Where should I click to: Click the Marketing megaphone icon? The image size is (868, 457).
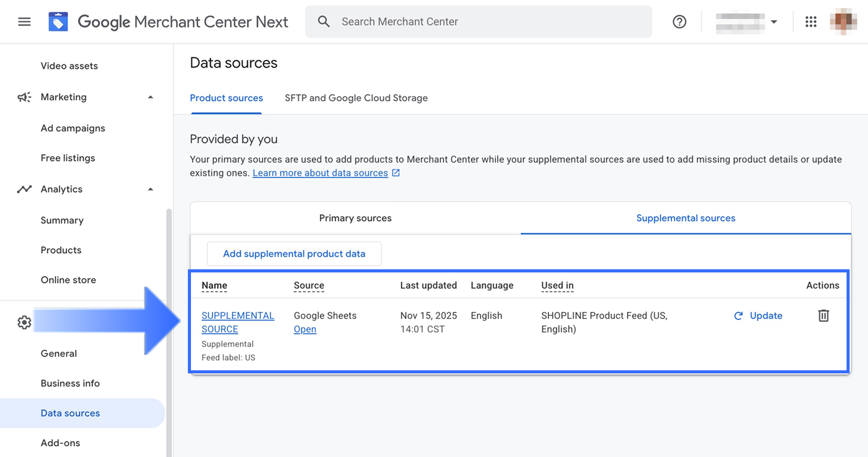(x=24, y=97)
